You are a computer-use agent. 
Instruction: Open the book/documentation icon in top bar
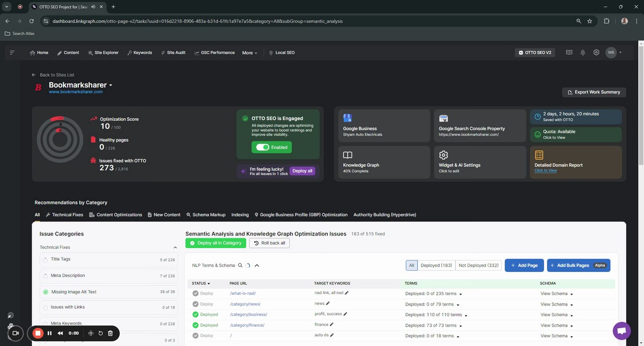pos(569,53)
